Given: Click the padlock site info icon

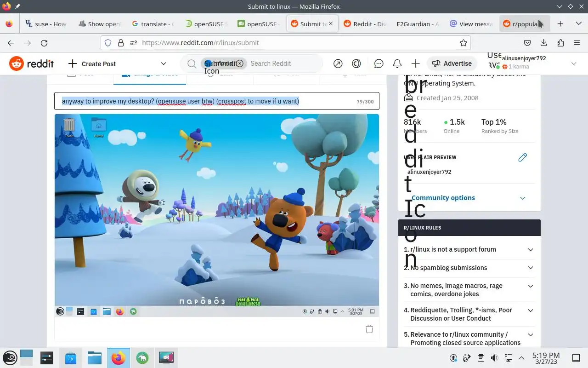Looking at the screenshot, I should coord(120,43).
